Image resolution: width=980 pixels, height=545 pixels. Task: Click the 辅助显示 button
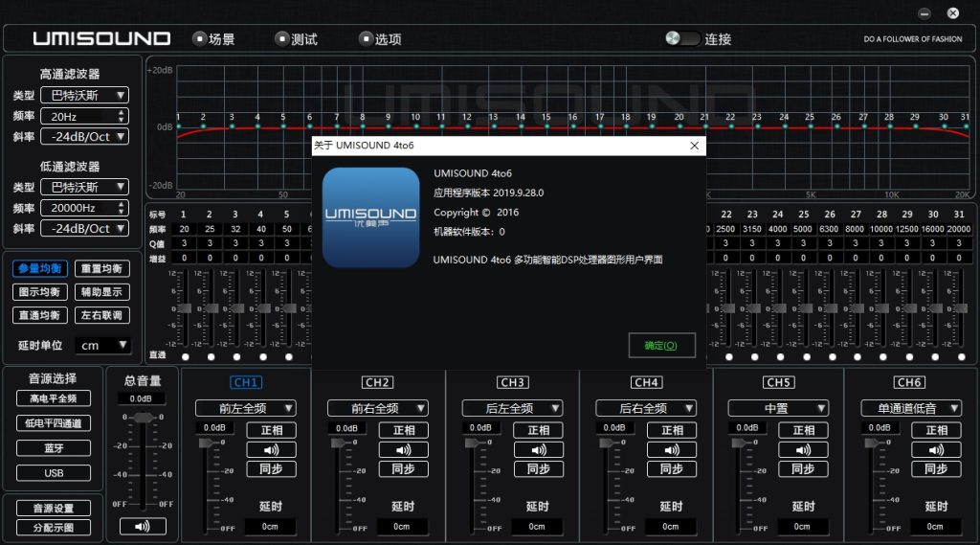pos(101,291)
